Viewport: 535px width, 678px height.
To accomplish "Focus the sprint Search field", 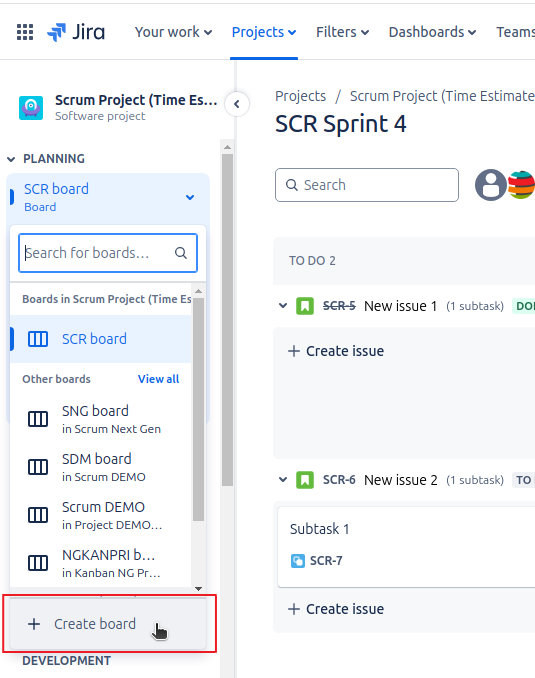I will tap(367, 185).
